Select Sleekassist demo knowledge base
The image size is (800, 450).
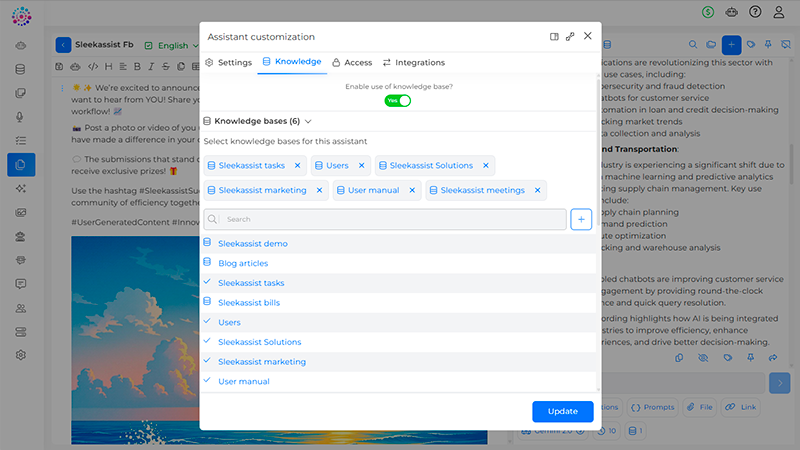click(399, 243)
